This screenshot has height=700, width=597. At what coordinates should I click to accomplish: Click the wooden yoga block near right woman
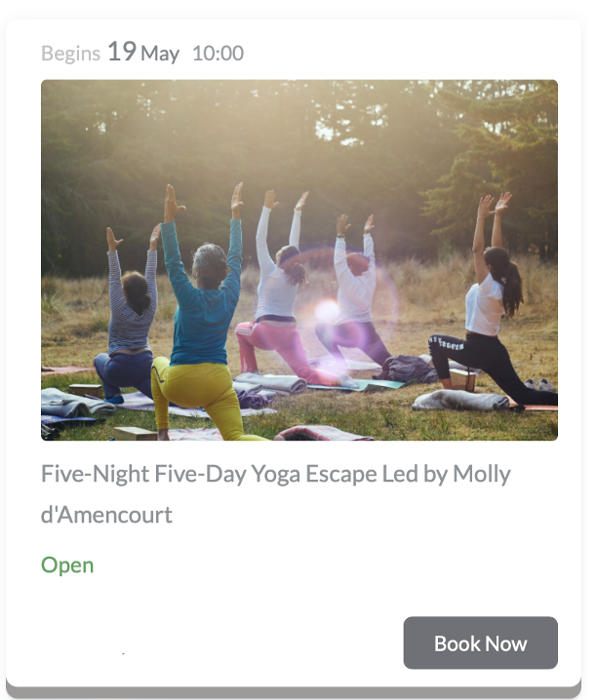pos(462,380)
